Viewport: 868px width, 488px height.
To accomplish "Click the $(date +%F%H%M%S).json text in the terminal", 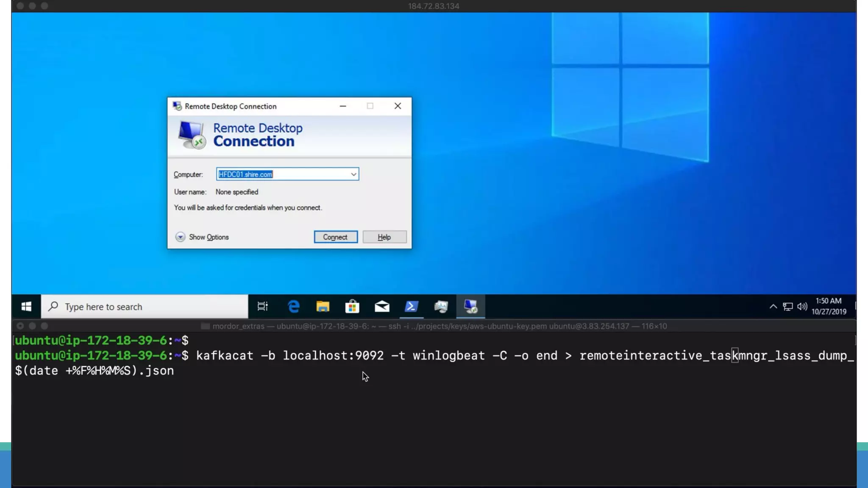I will tap(95, 371).
